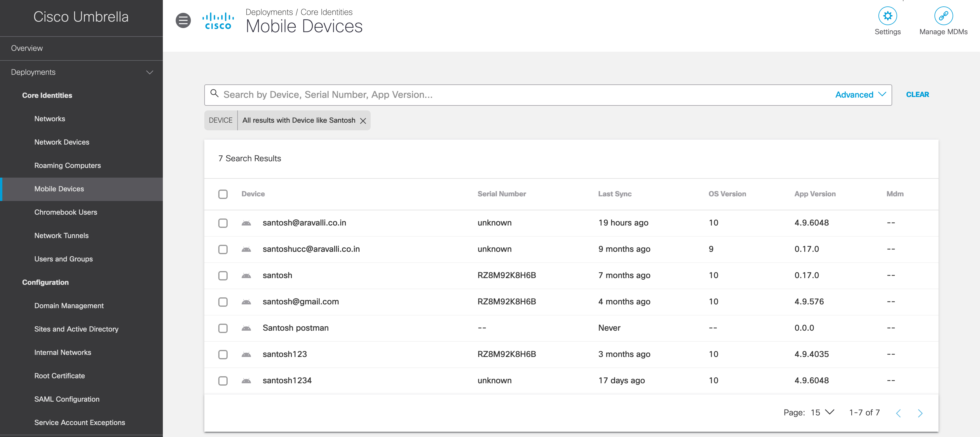The image size is (980, 437).
Task: Sort by Device column header
Action: (253, 194)
